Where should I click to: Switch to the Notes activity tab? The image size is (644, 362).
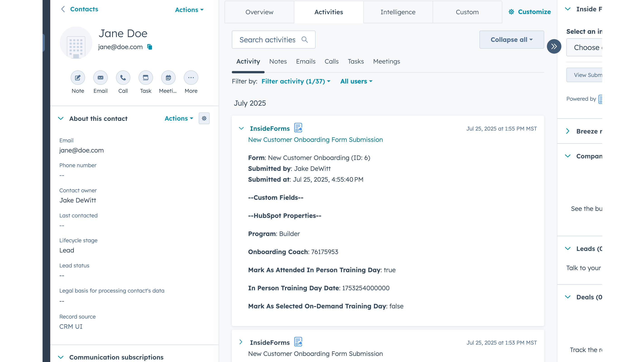point(278,62)
